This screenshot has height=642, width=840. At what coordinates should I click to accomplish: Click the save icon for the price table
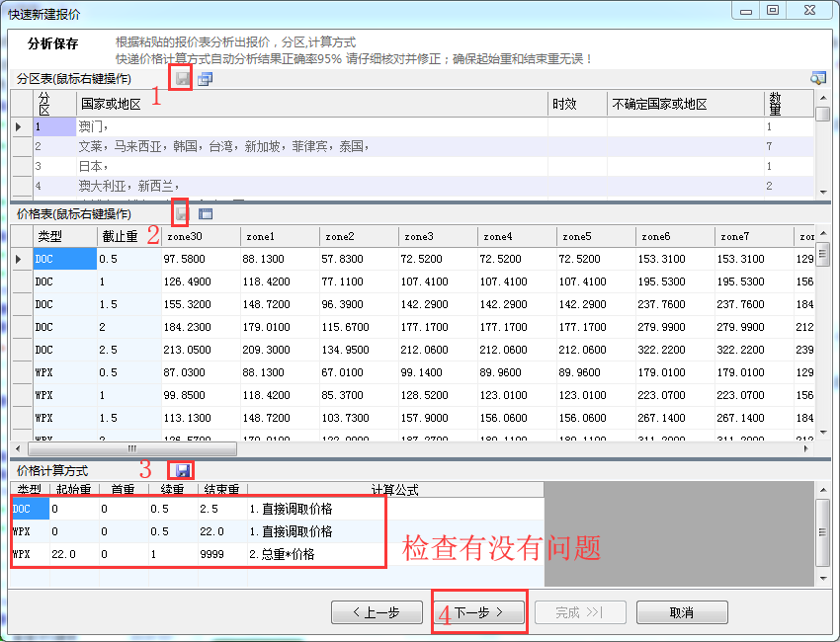click(181, 212)
